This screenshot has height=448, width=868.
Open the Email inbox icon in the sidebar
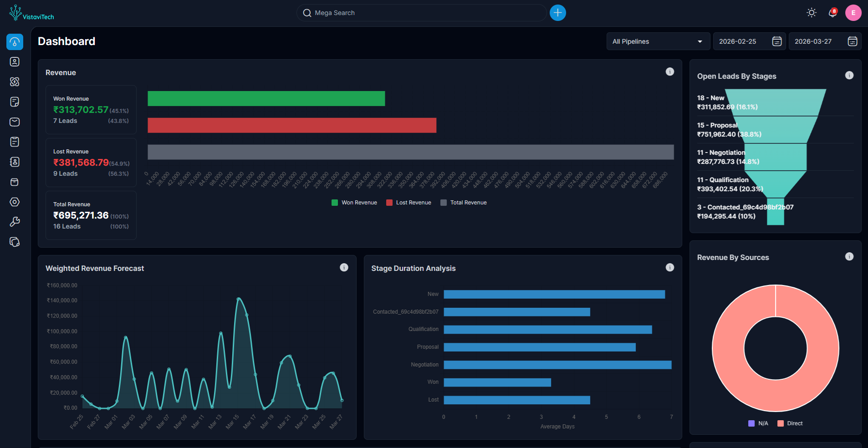(15, 122)
